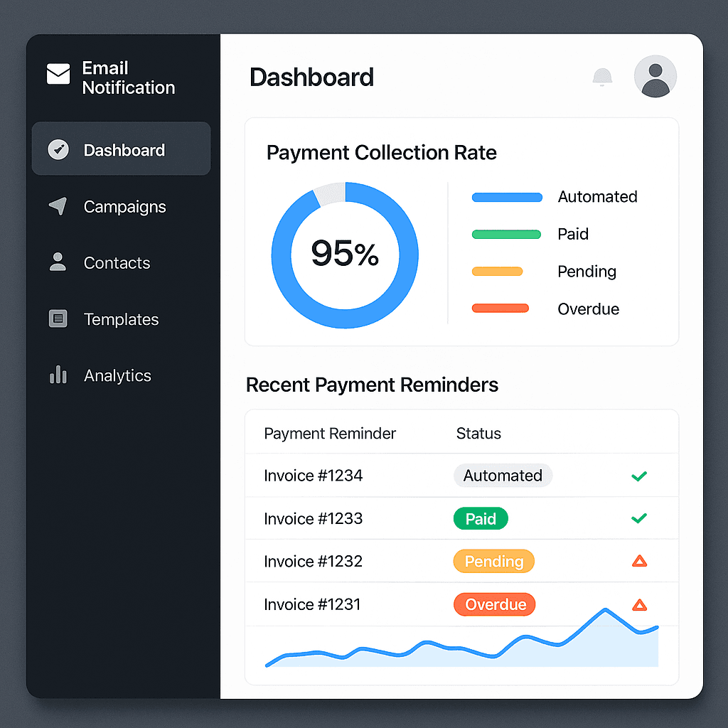
Task: Open the Campaigns section via paper plane icon
Action: (57, 206)
